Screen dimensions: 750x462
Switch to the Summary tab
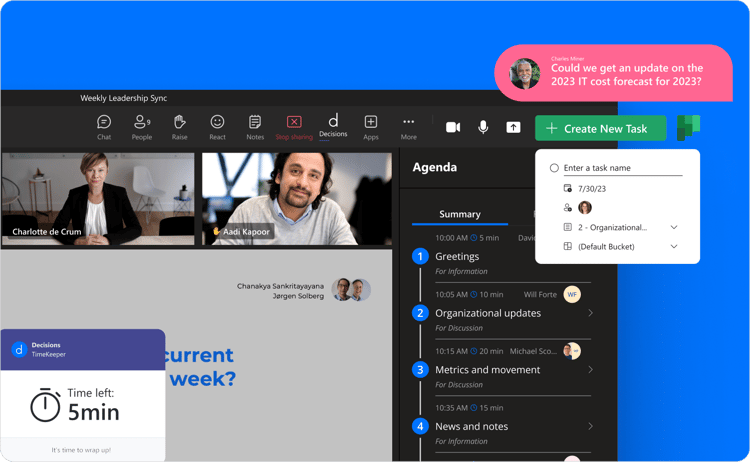click(x=460, y=214)
